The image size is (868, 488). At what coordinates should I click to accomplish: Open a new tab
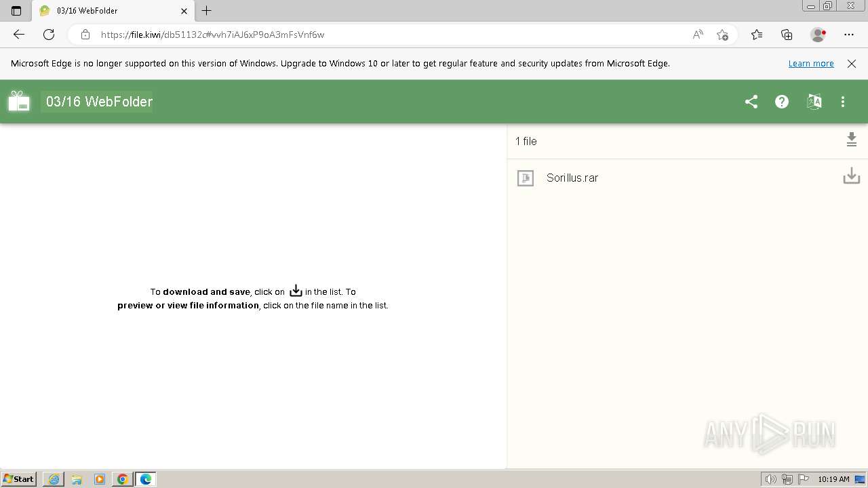tap(207, 11)
